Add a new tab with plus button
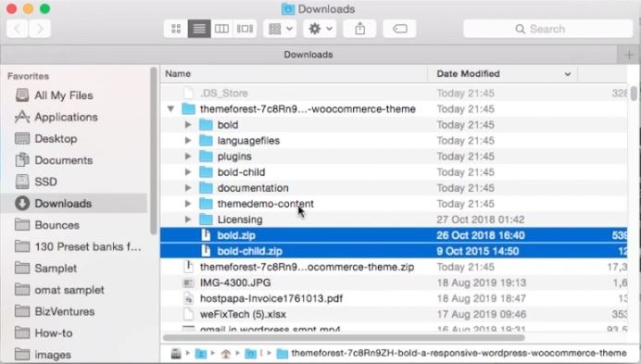Viewport: 641px width, 364px height. pos(629,55)
